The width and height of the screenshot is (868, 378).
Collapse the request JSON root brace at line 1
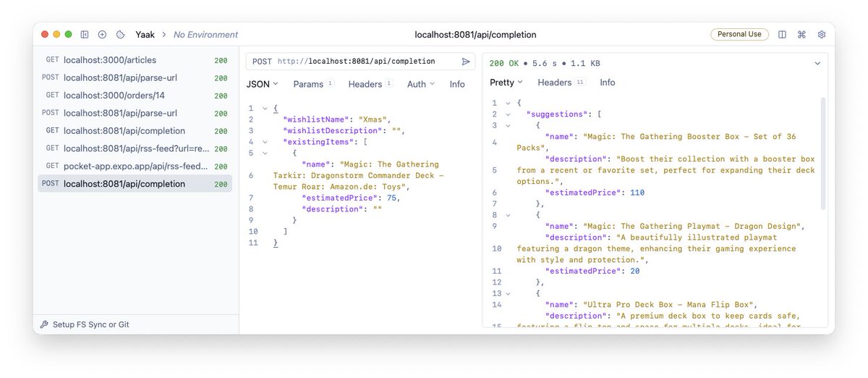pyautogui.click(x=265, y=108)
